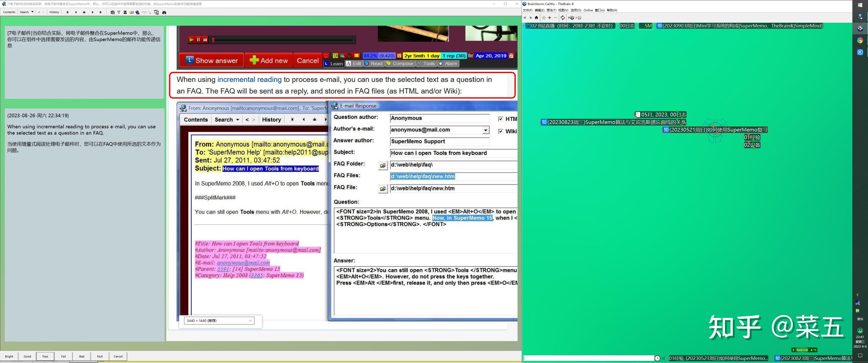Click the yellow note icon in toolbar
This screenshot has height=363, width=868.
pos(131,12)
